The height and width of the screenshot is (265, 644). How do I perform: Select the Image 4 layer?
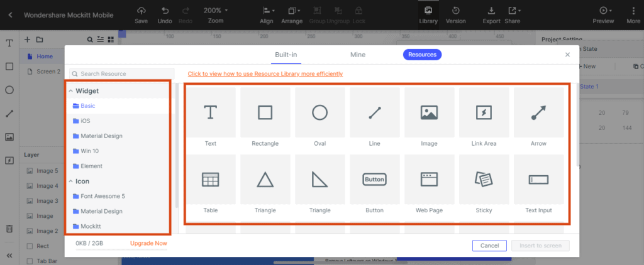click(x=42, y=186)
